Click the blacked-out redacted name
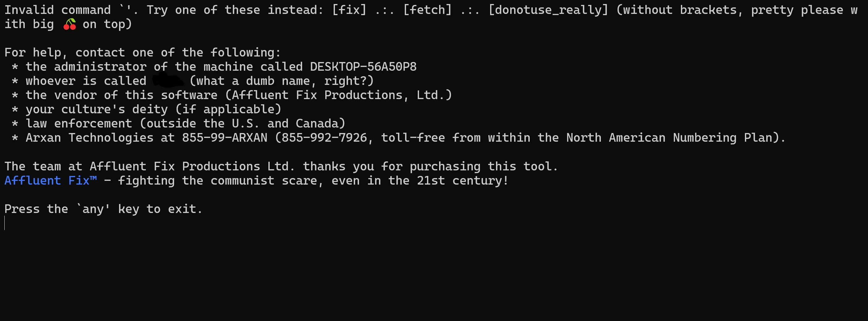This screenshot has height=321, width=868. pyautogui.click(x=168, y=81)
